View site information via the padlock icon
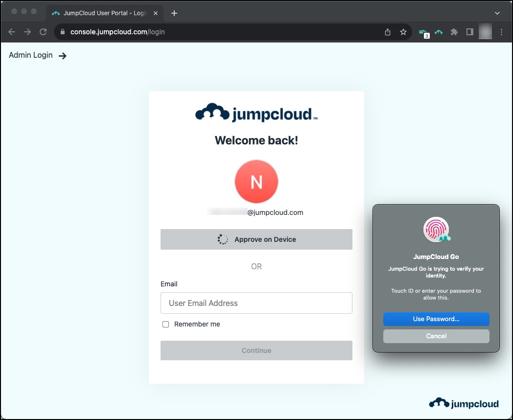This screenshot has width=513, height=420. 62,31
